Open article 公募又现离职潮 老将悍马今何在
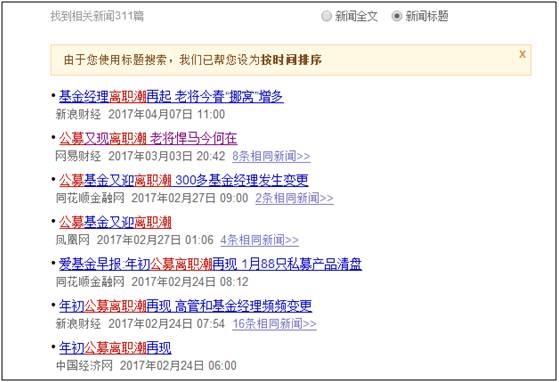 tap(148, 138)
